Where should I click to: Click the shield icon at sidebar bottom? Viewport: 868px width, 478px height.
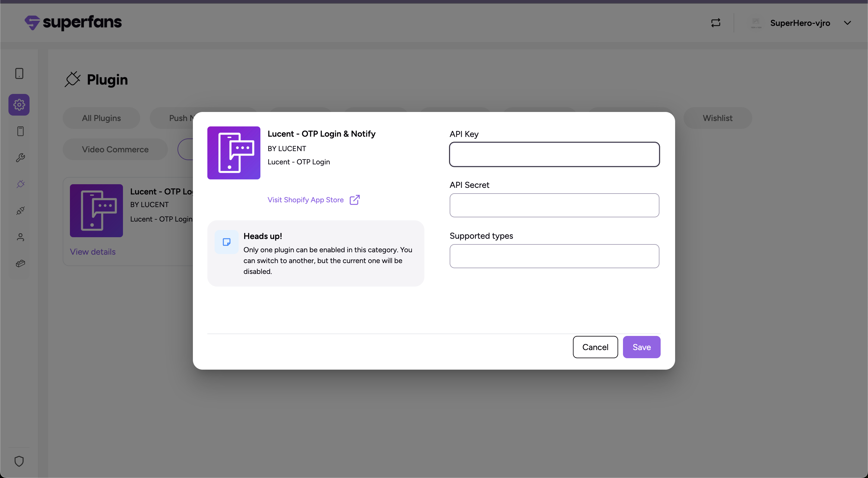pos(19,461)
